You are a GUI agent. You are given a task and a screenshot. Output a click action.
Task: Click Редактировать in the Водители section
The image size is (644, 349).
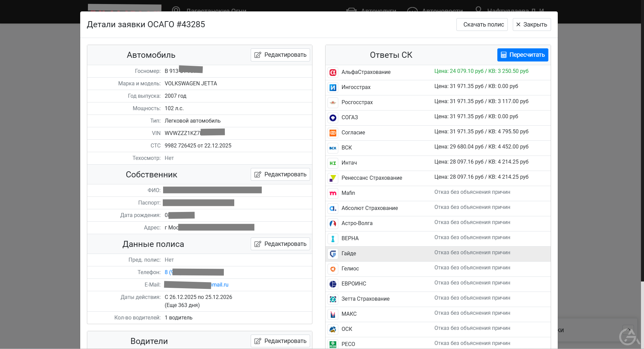pos(280,341)
